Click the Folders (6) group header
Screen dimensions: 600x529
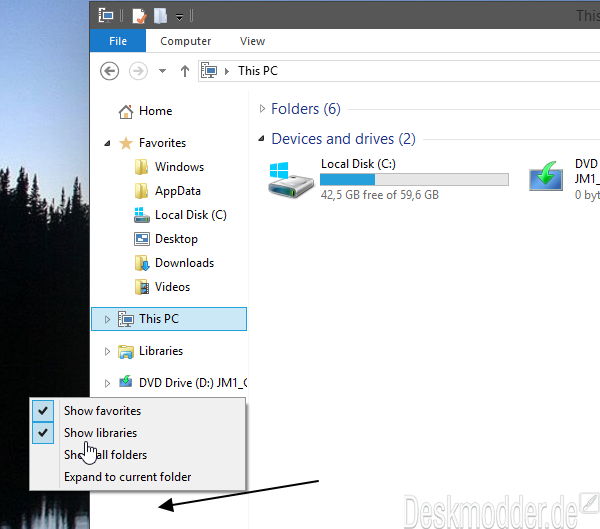(x=305, y=109)
